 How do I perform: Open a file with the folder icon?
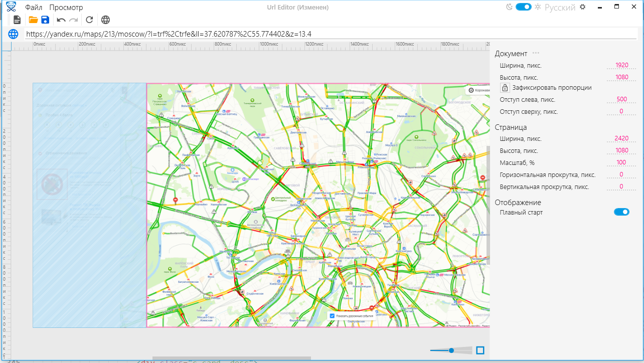33,20
